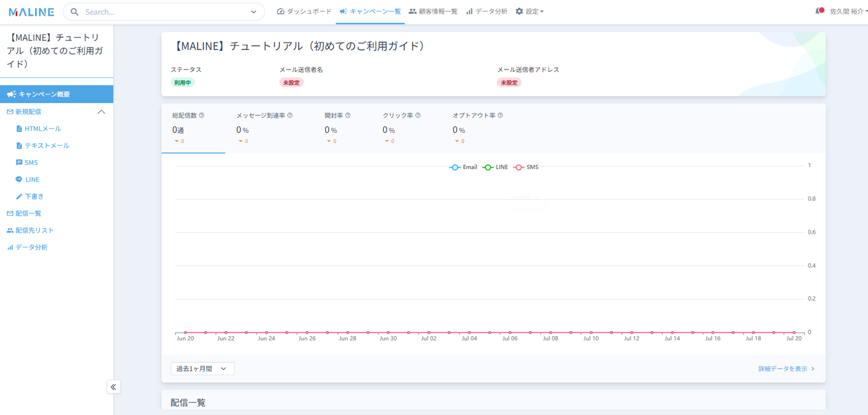Collapse the sidebar with double-chevron button
The width and height of the screenshot is (868, 415).
pos(114,387)
